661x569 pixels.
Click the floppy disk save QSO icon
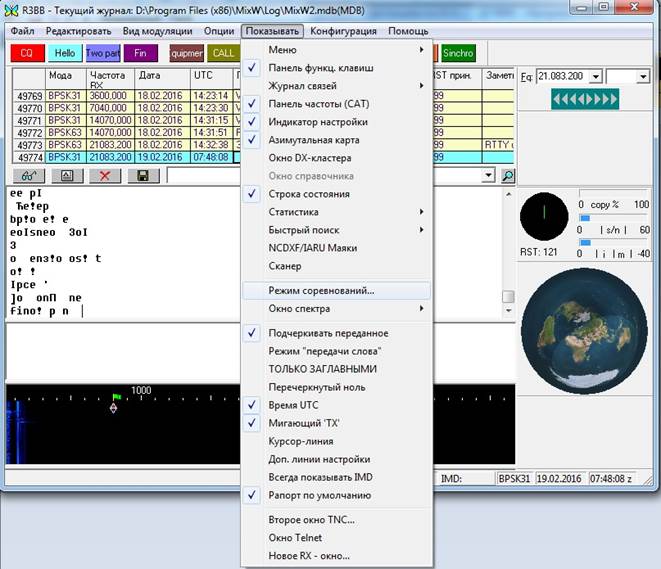(x=142, y=176)
